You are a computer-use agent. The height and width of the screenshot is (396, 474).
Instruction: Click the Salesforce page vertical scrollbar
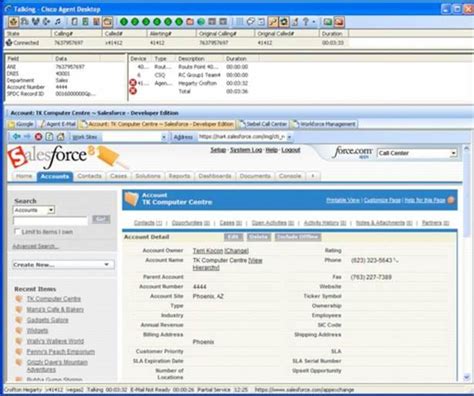467,263
